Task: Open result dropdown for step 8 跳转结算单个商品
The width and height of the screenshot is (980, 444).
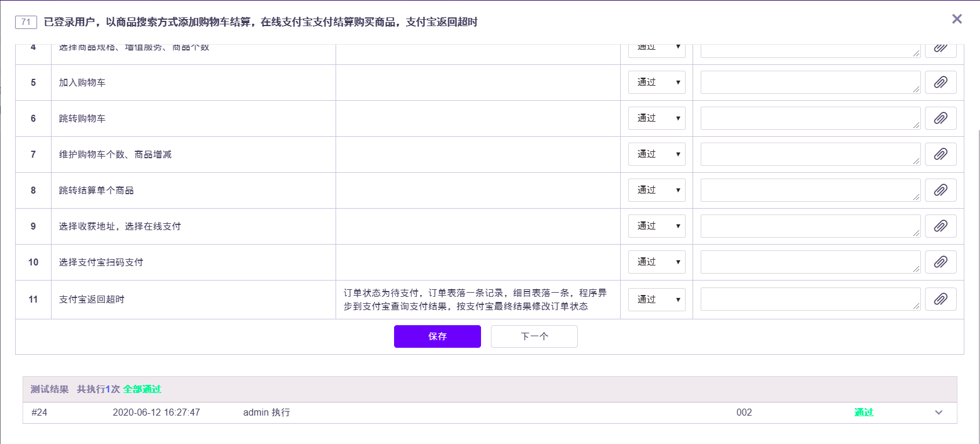Action: 657,190
